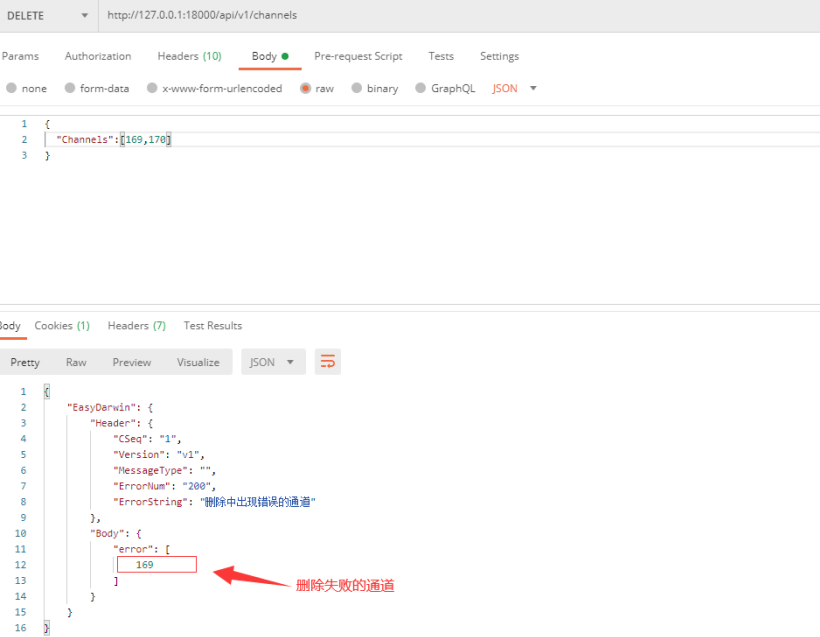Go to the Pre-request Script tab
The image size is (820, 637).
tap(358, 56)
